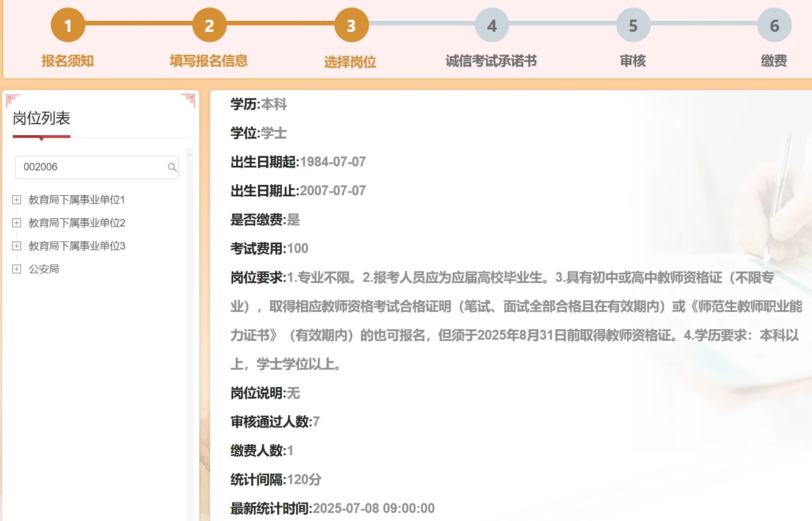Click the 审核通过人数 value 7
Screen dimensions: 812x521
pos(316,422)
